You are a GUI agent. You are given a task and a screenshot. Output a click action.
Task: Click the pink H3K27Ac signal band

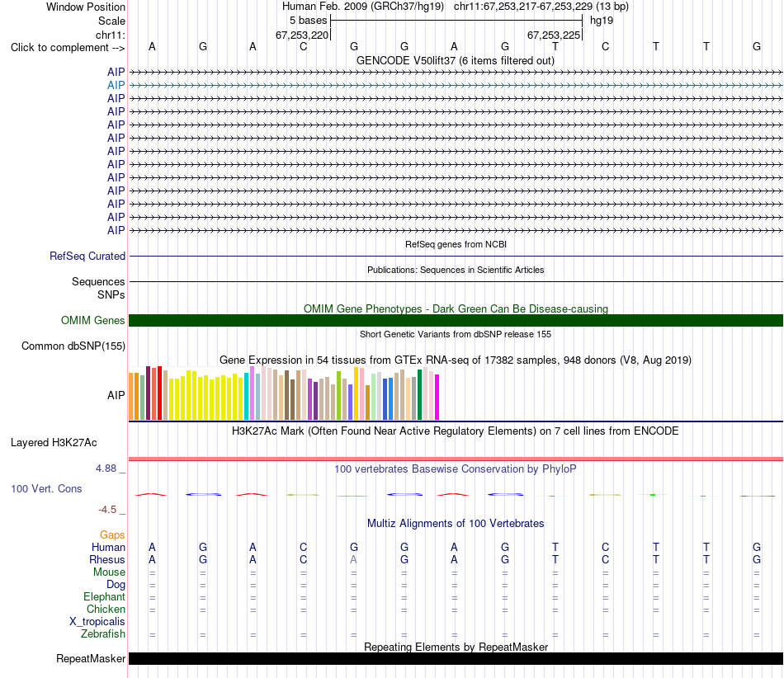[456, 459]
